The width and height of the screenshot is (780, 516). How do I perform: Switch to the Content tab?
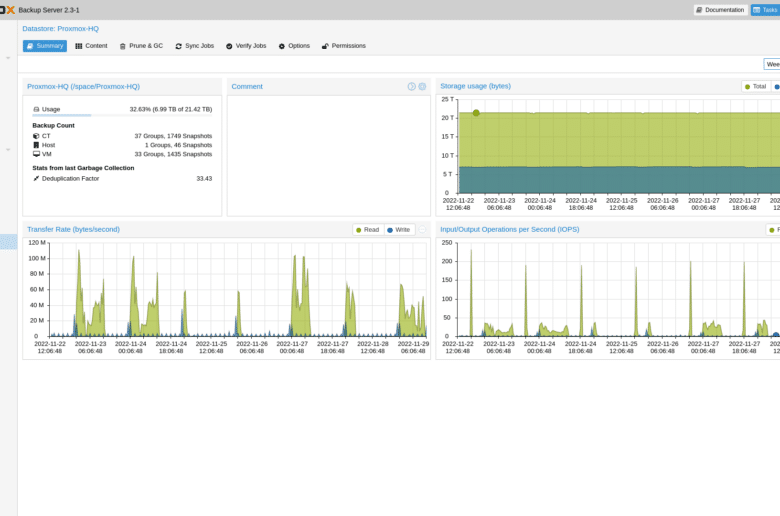91,46
